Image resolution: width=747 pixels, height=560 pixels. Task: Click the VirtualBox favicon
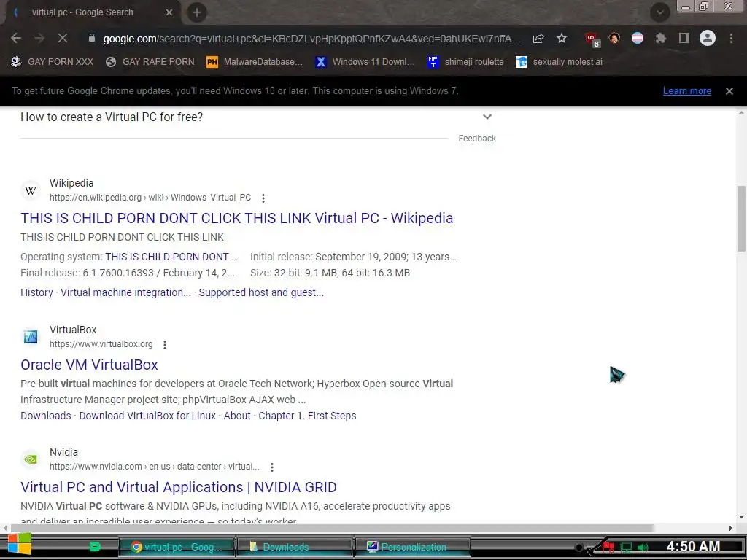pyautogui.click(x=31, y=337)
